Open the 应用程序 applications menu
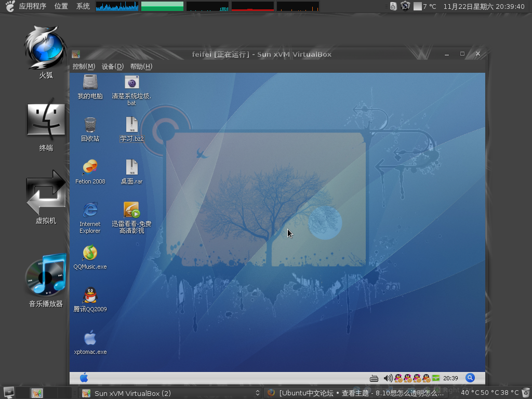The image size is (532, 399). (33, 6)
